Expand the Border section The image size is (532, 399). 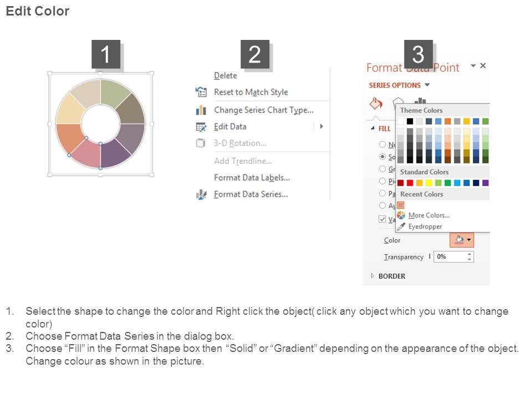point(372,276)
